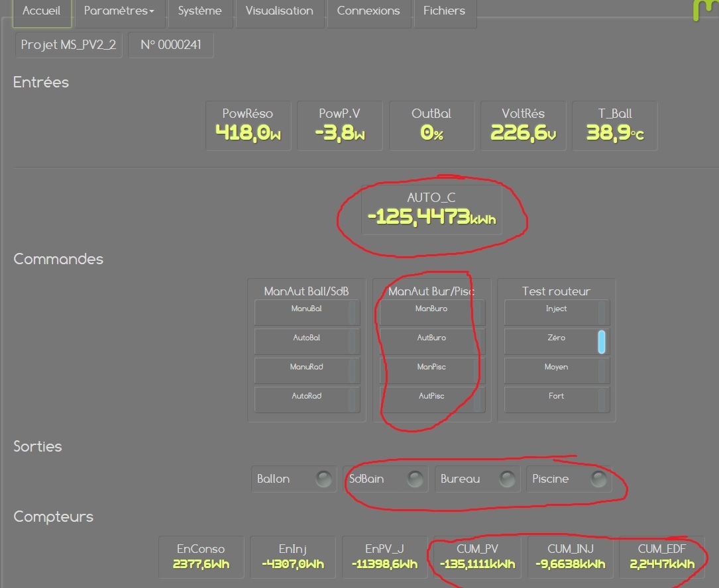
Task: Toggle the ManuRad command
Action: pos(307,370)
